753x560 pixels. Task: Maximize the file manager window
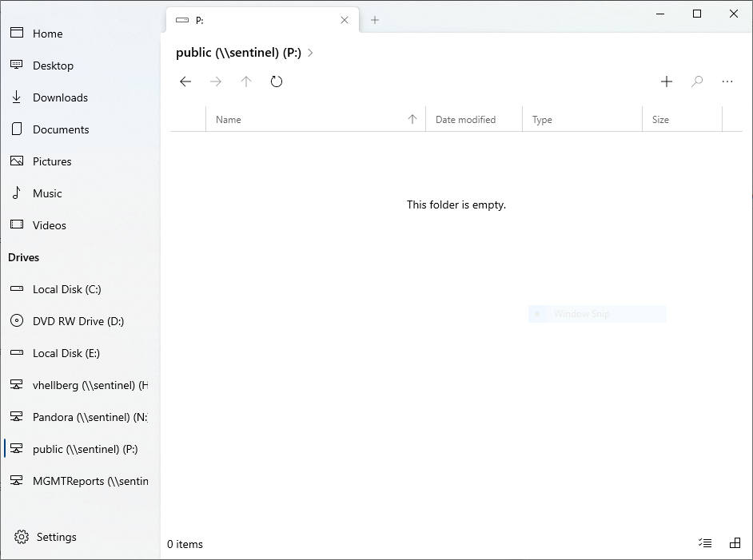click(x=697, y=14)
